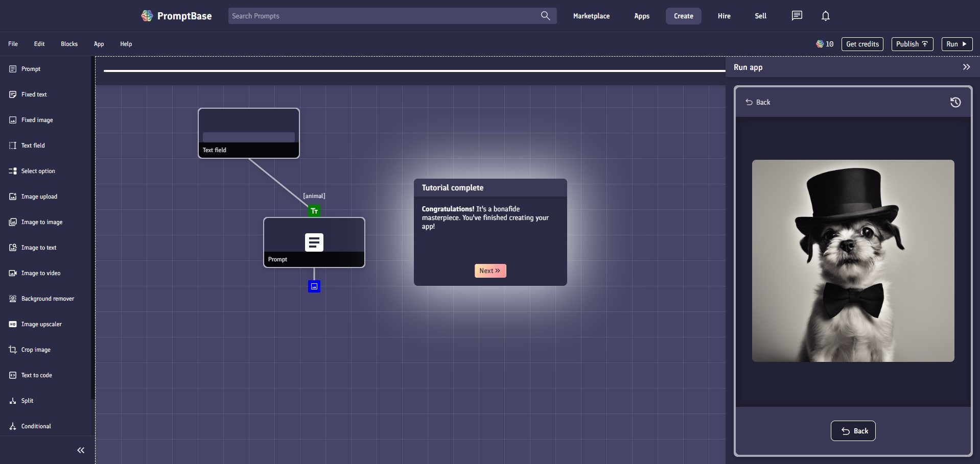Open the App menu
Viewport: 980px width, 464px height.
tap(99, 44)
